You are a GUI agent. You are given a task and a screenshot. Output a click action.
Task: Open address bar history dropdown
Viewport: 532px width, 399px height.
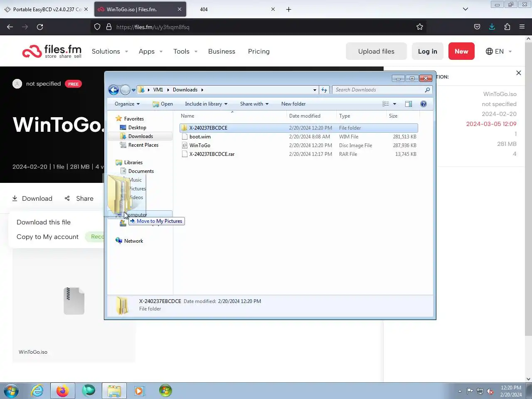[315, 90]
